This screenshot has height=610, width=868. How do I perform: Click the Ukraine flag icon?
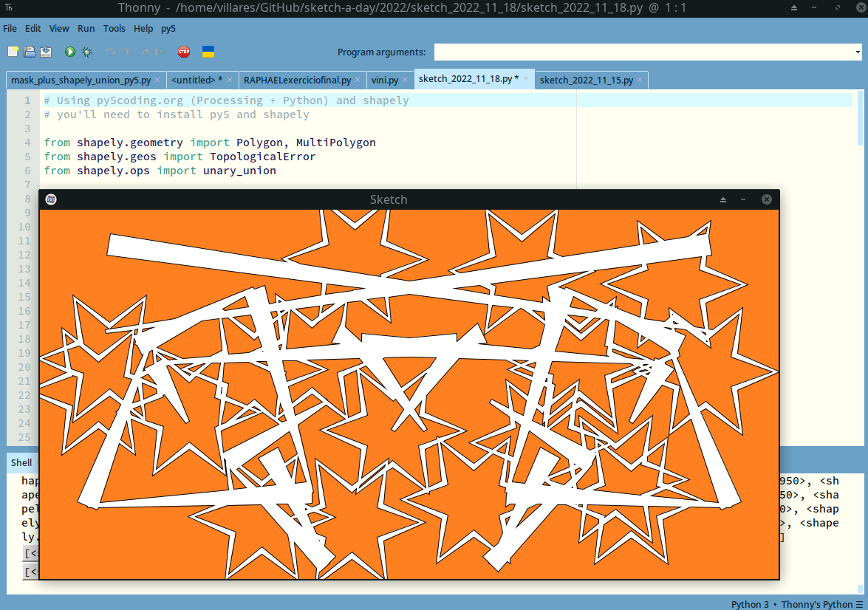pos(208,52)
